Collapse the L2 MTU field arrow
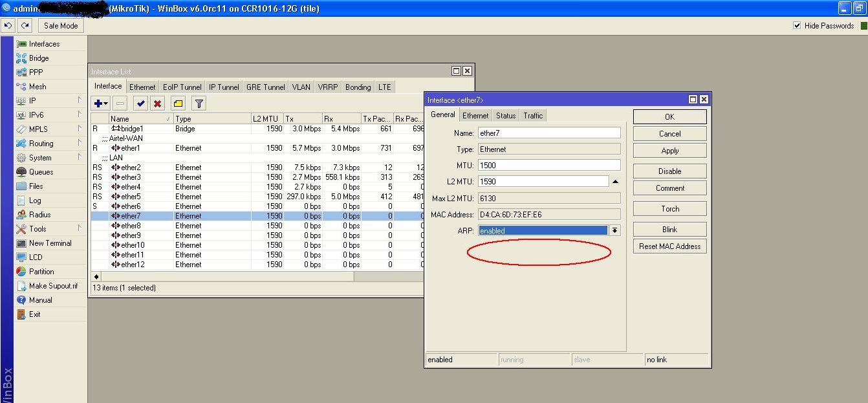 [x=615, y=182]
